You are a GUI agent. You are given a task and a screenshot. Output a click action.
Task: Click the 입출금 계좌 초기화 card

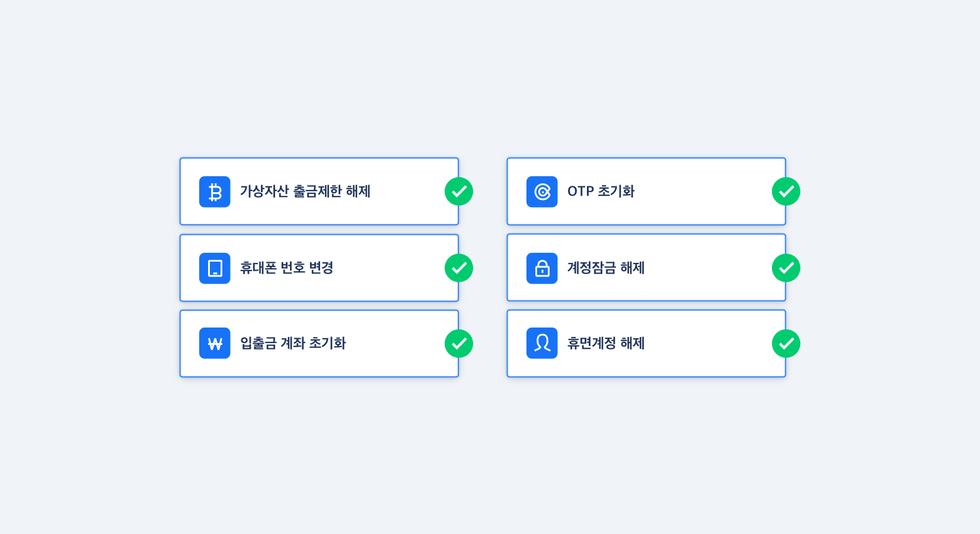tap(295, 343)
